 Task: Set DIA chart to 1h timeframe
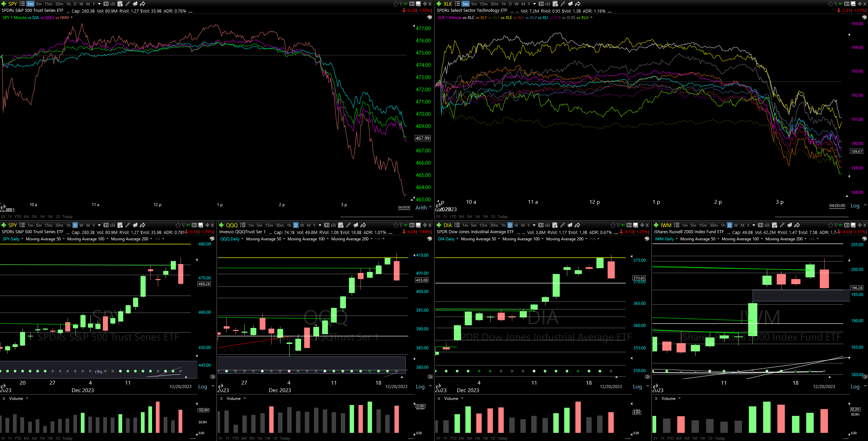point(503,225)
